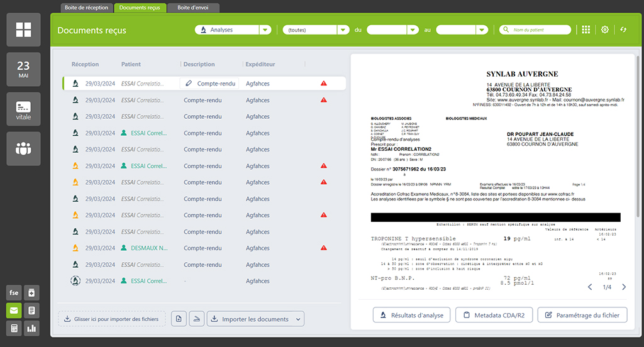Switch to Boite de réception tab

click(x=87, y=8)
